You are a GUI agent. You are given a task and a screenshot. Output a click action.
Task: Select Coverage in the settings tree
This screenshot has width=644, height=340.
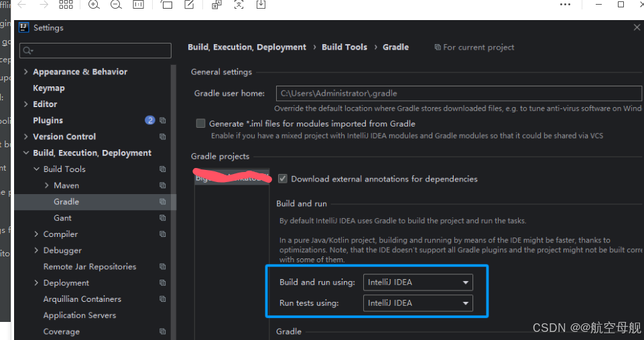point(62,331)
